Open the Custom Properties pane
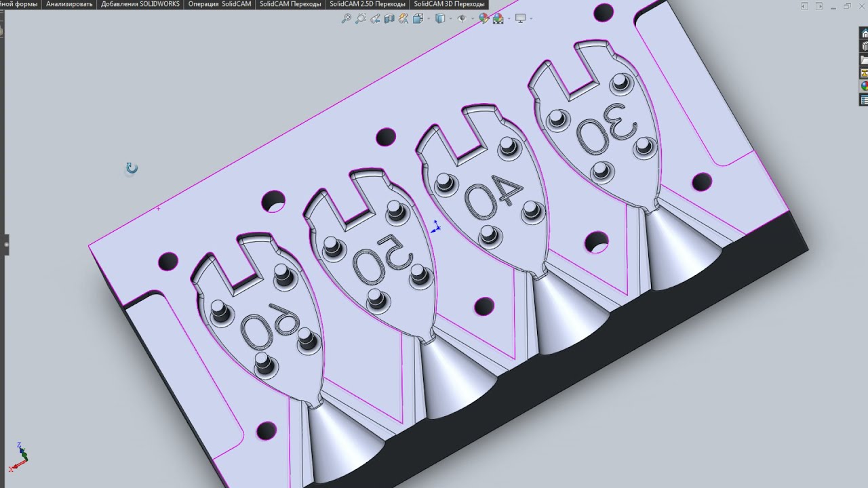 [864, 100]
